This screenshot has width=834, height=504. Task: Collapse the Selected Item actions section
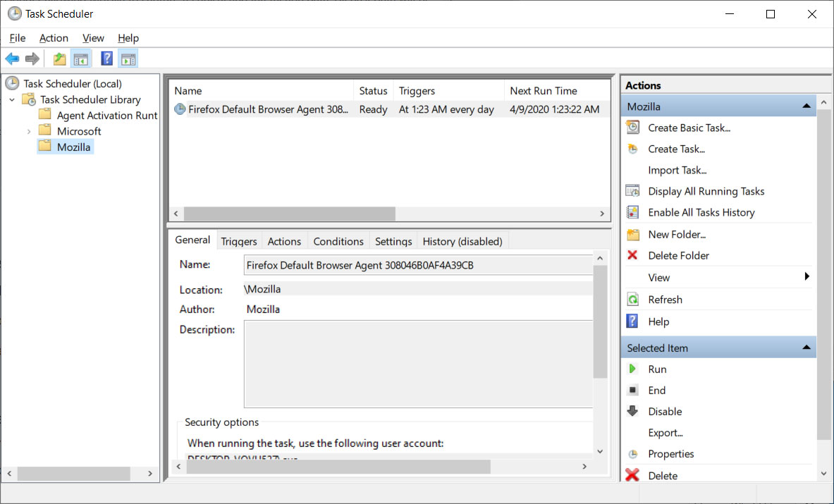(807, 348)
